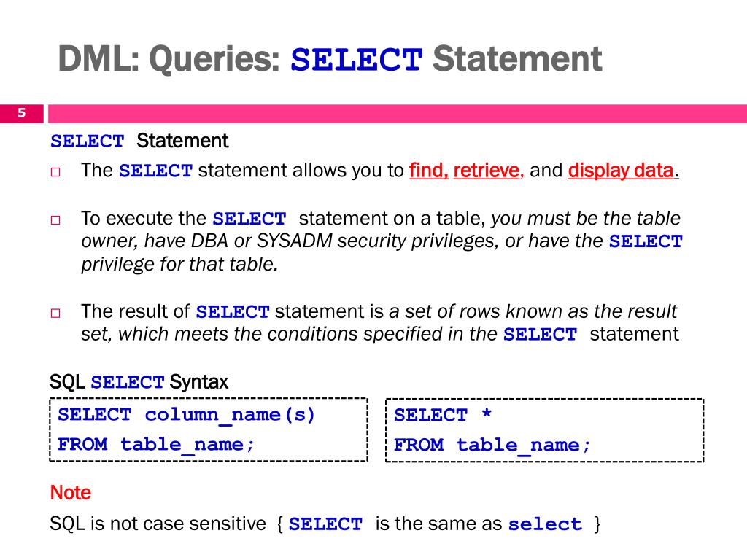Click the 'SELECT column_name(s)' code box
The image size is (747, 560).
(209, 429)
